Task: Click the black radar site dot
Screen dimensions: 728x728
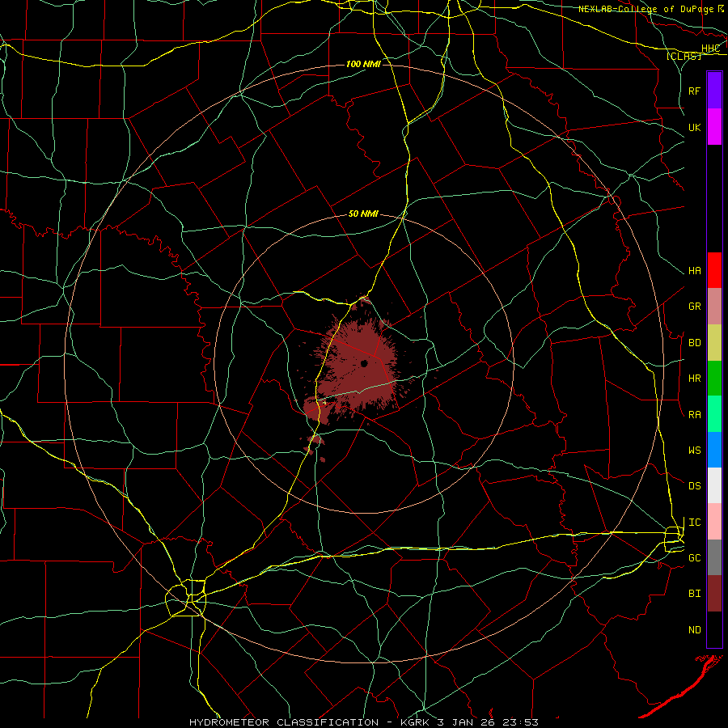Action: click(364, 363)
